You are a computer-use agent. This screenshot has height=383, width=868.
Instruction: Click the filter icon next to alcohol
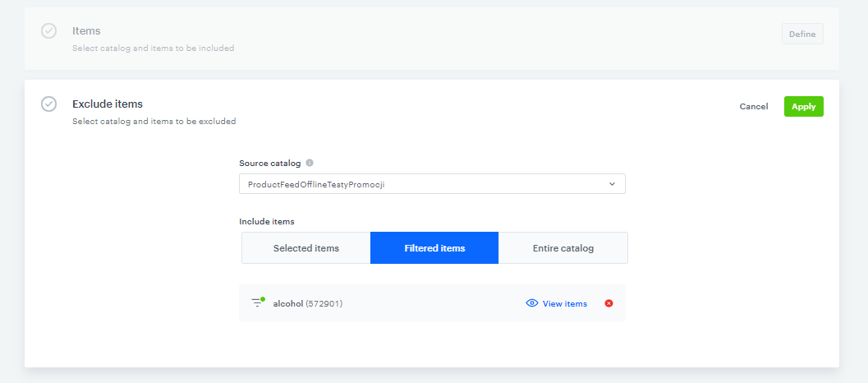pos(257,302)
